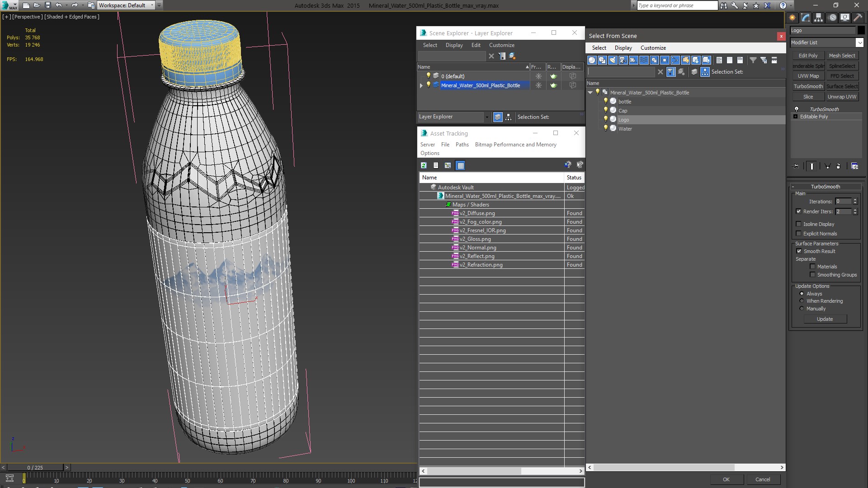Click Select All icon in Select From Scene

[x=719, y=60]
